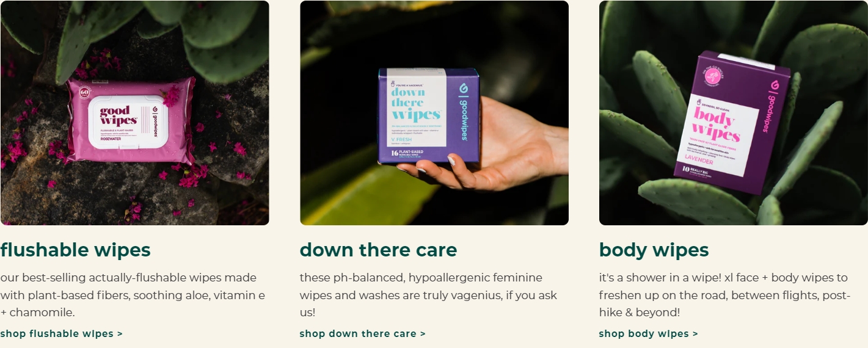Click the 60 count badge on pink pack
Image resolution: width=868 pixels, height=348 pixels.
pyautogui.click(x=84, y=93)
